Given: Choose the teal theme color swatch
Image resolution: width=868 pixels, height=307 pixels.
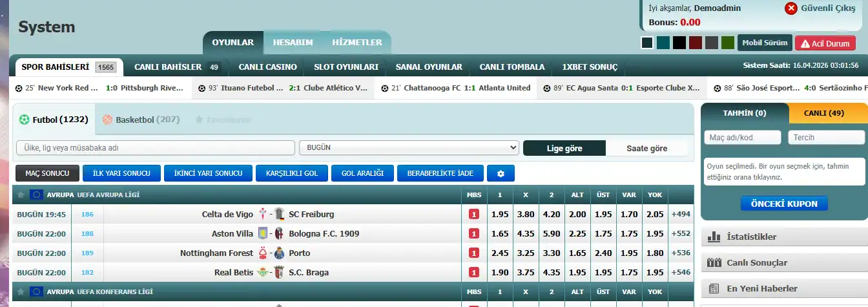Looking at the screenshot, I should (663, 43).
